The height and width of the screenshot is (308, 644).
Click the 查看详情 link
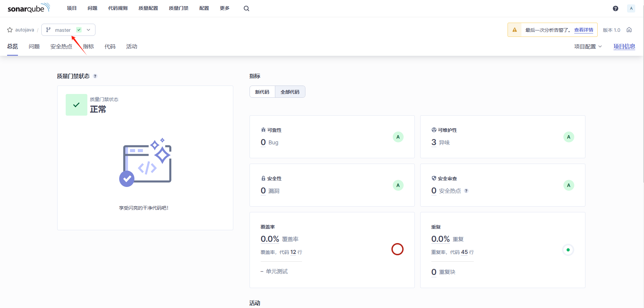click(x=584, y=30)
